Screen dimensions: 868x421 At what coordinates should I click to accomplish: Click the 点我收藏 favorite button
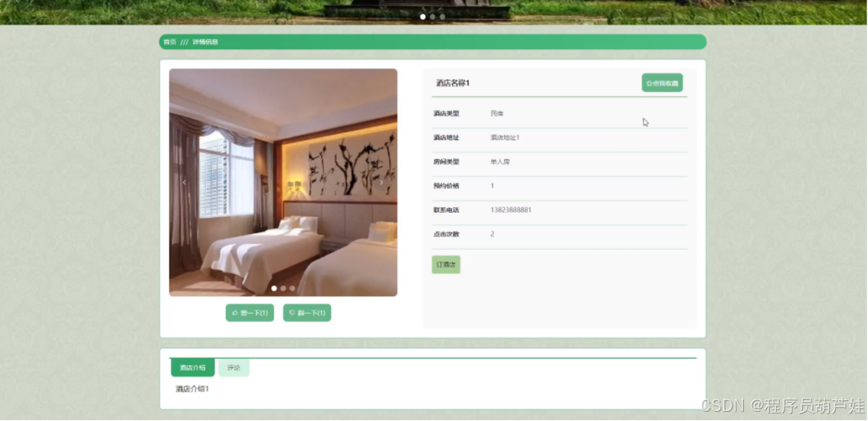click(662, 83)
